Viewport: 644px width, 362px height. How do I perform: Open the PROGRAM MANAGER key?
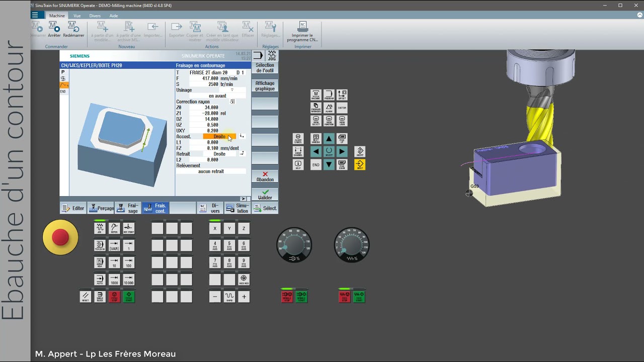[x=316, y=108]
